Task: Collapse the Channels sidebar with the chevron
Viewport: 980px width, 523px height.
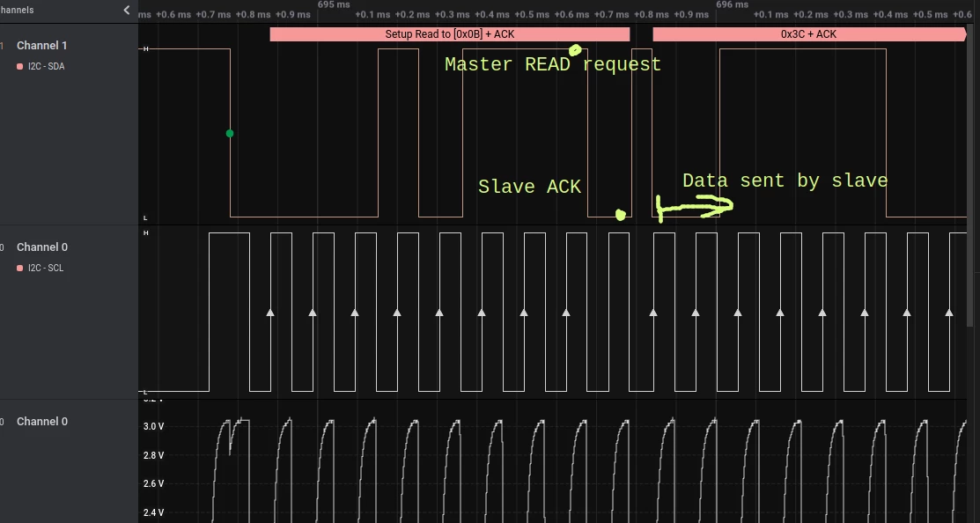Action: click(x=127, y=10)
